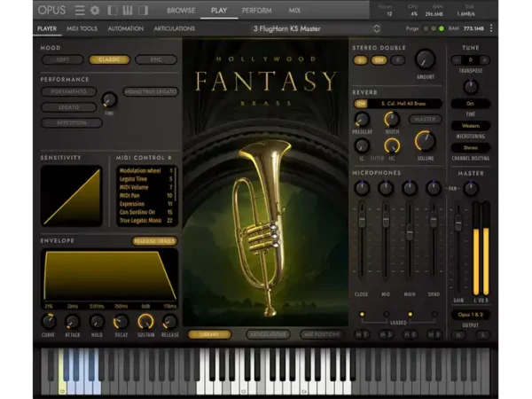Select the Classic mood
This screenshot has height=399, width=532.
[109, 59]
